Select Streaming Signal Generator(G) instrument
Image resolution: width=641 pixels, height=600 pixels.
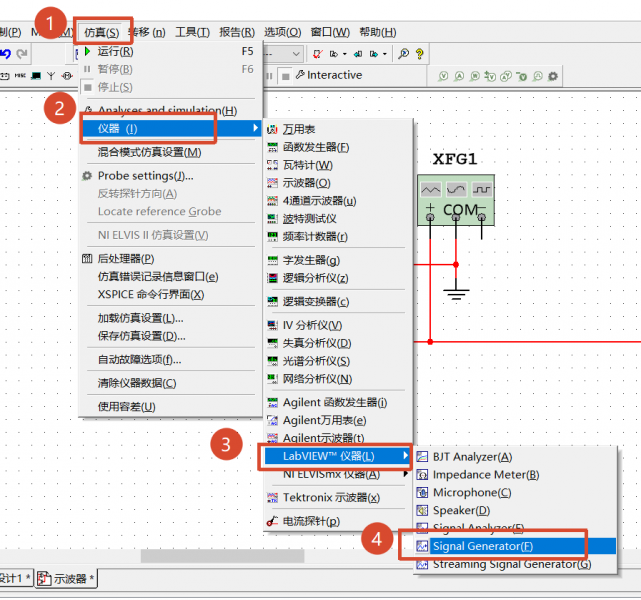pos(515,564)
